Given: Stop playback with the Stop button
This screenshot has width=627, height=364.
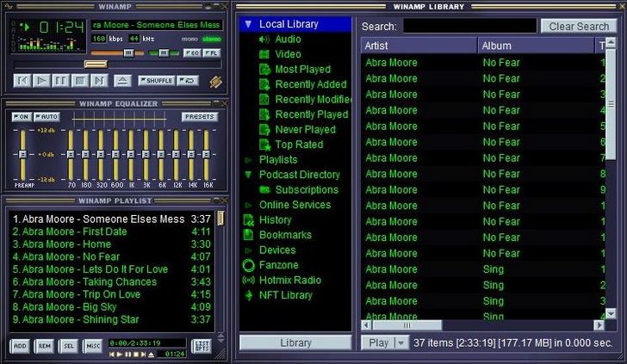Looking at the screenshot, I should [x=79, y=81].
